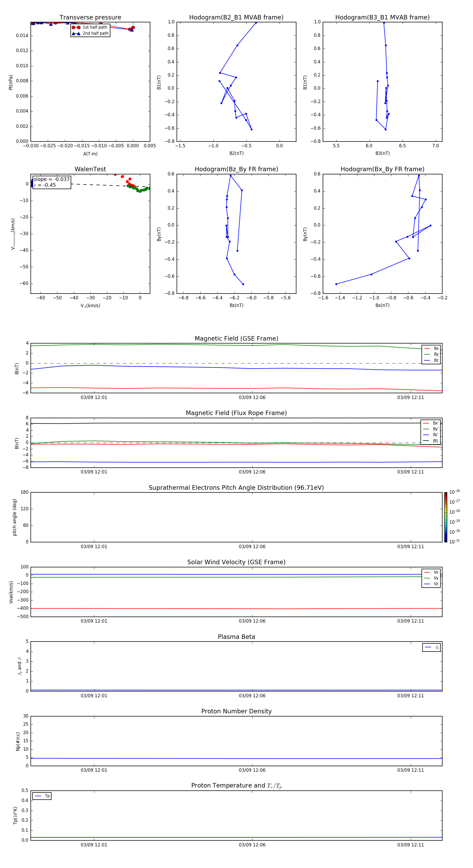Click the "Hodogram(Bx_By FR frame)" title
473x868 pixels.
382,169
